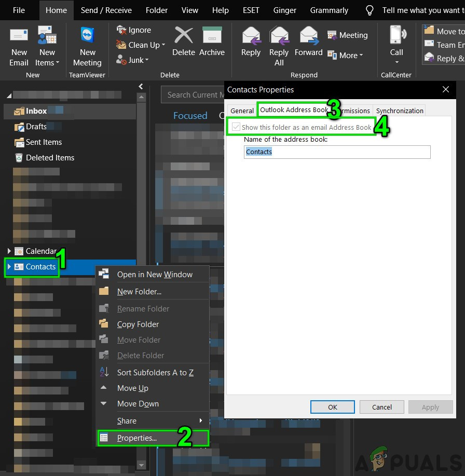This screenshot has height=476, width=465.
Task: Switch to the General tab
Action: coord(242,111)
